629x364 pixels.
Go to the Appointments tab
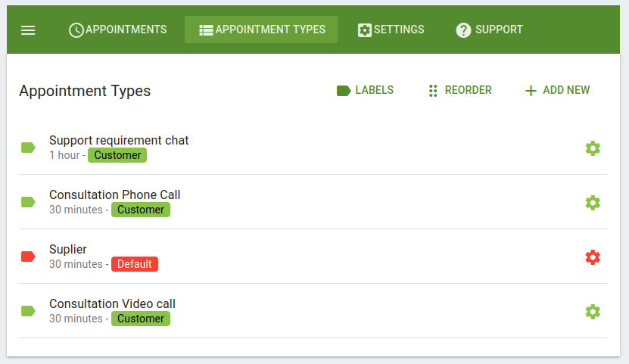click(117, 30)
